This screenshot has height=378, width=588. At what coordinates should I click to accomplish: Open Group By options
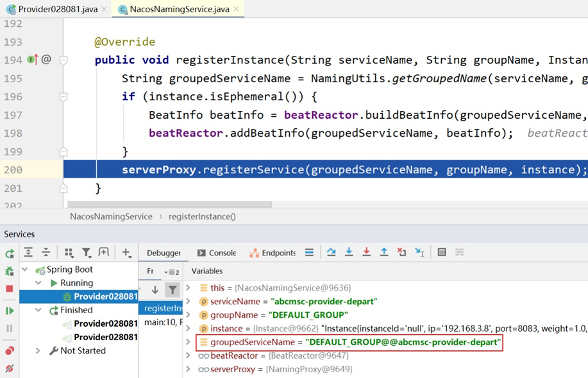pos(69,253)
